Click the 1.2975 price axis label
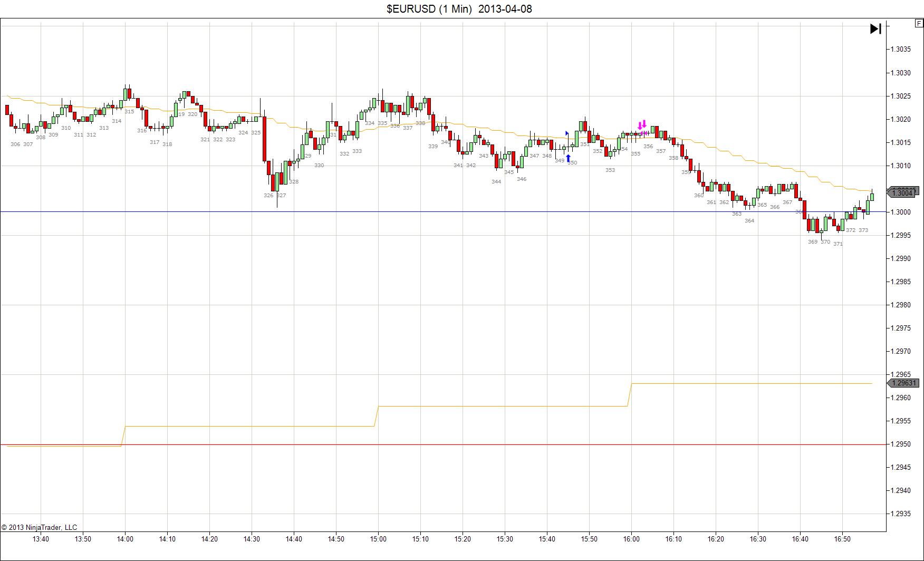 [901, 328]
